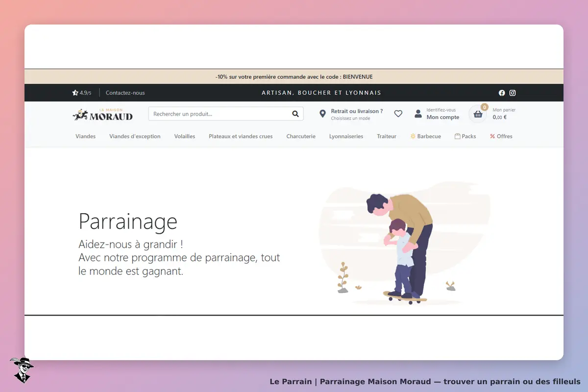Click the cart item count badge
This screenshot has height=392, width=588.
(x=485, y=107)
